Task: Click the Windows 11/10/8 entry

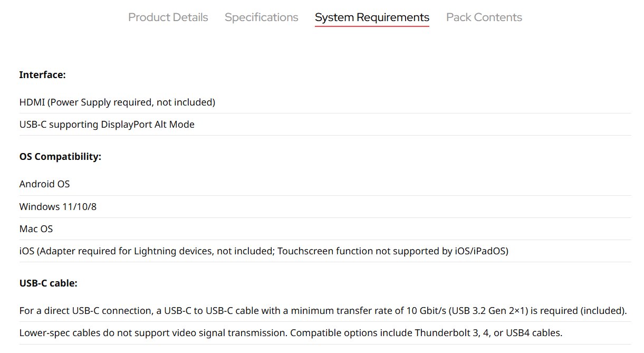Action: pyautogui.click(x=57, y=206)
